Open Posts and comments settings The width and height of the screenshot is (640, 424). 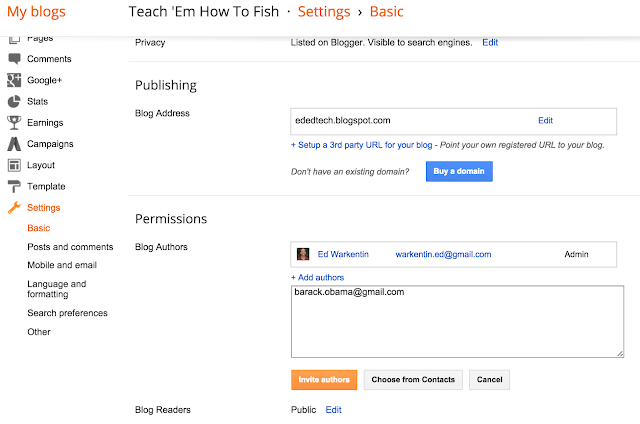pos(70,247)
